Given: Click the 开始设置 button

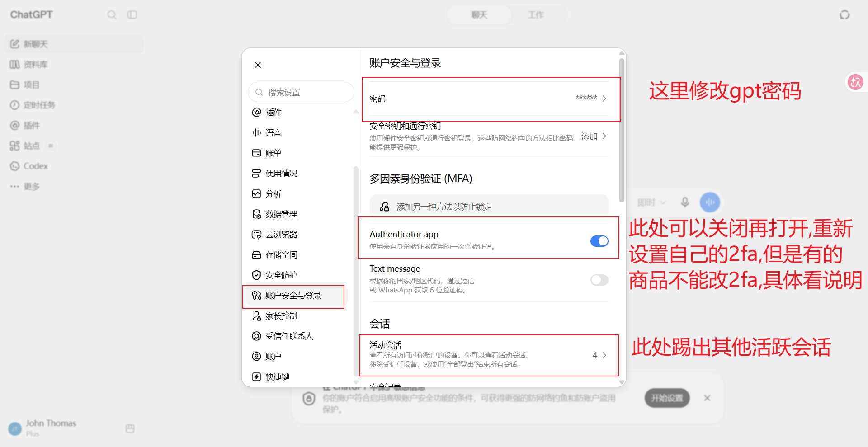Looking at the screenshot, I should point(667,398).
